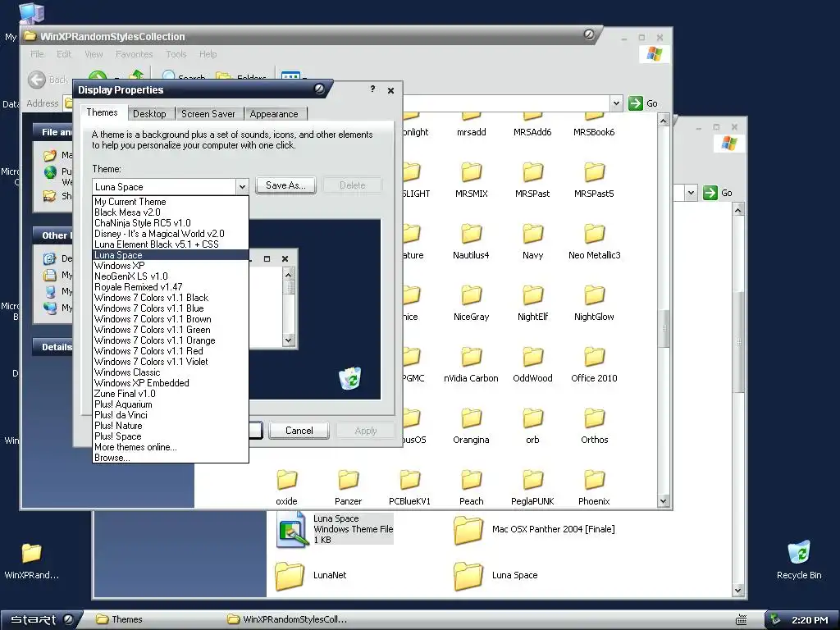Click Cancel in Display Properties
The height and width of the screenshot is (630, 840).
point(299,431)
